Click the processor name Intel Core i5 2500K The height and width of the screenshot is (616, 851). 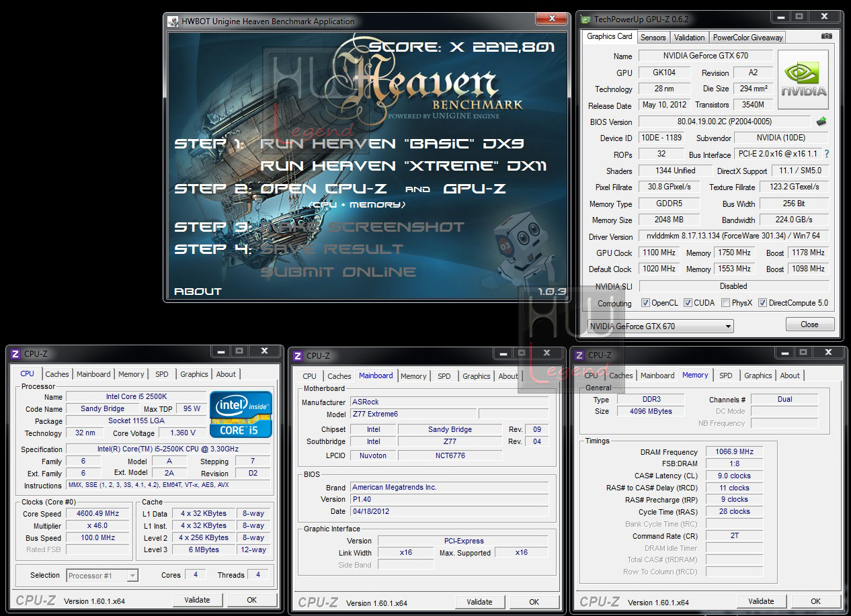point(136,397)
